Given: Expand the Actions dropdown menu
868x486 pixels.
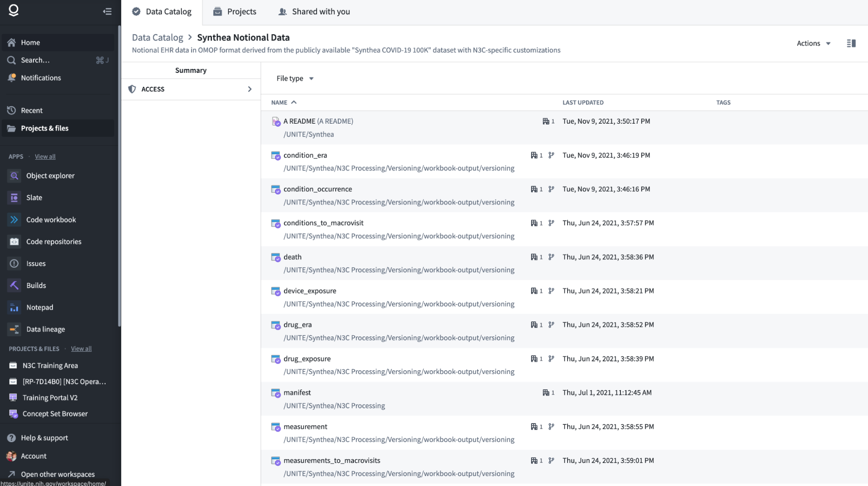Looking at the screenshot, I should pos(813,43).
